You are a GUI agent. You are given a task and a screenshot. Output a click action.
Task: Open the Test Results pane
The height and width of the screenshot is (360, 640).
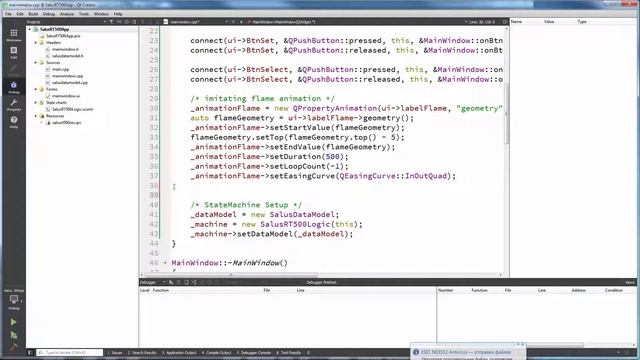[x=289, y=352]
